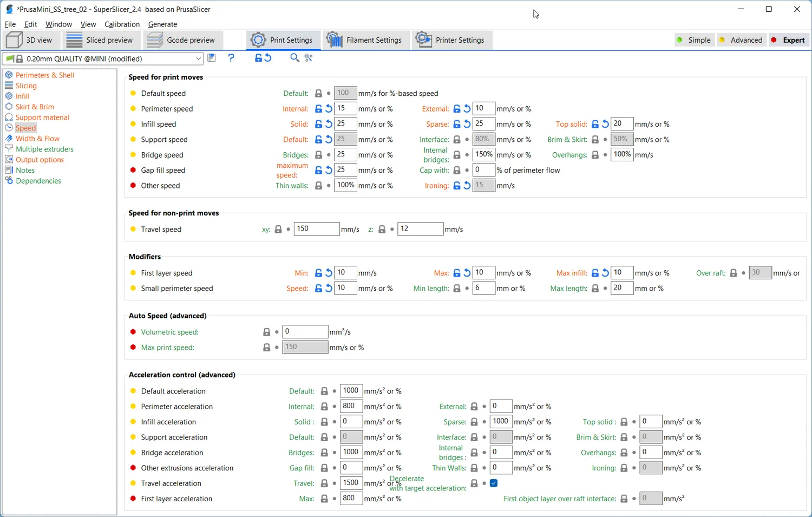Click lock icon for Volumetric speed
The height and width of the screenshot is (517, 812).
(x=266, y=332)
